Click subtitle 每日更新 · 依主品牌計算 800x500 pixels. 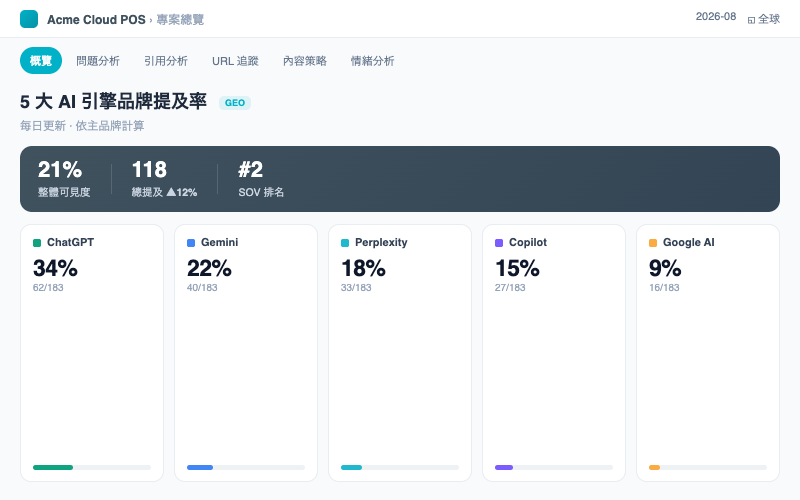tap(82, 126)
